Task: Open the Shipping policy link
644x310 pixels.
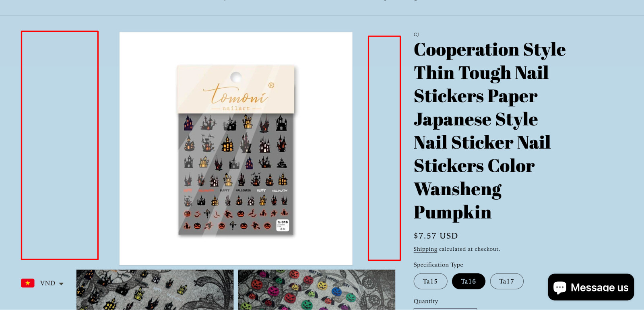Action: tap(425, 249)
